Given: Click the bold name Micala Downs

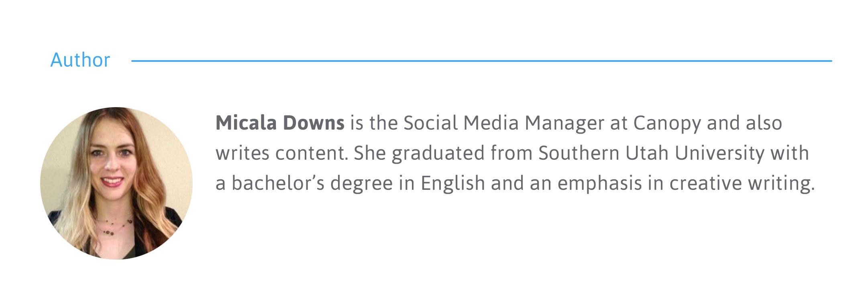Looking at the screenshot, I should [x=280, y=123].
